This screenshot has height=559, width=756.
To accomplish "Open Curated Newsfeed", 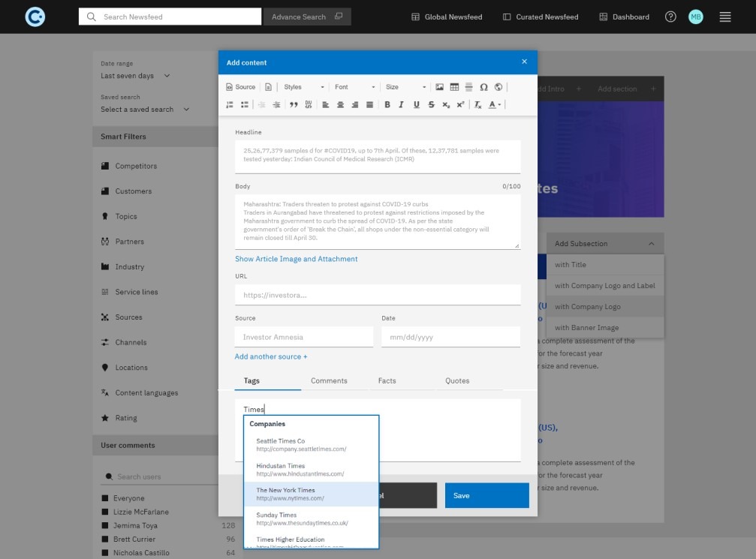I will pos(541,17).
